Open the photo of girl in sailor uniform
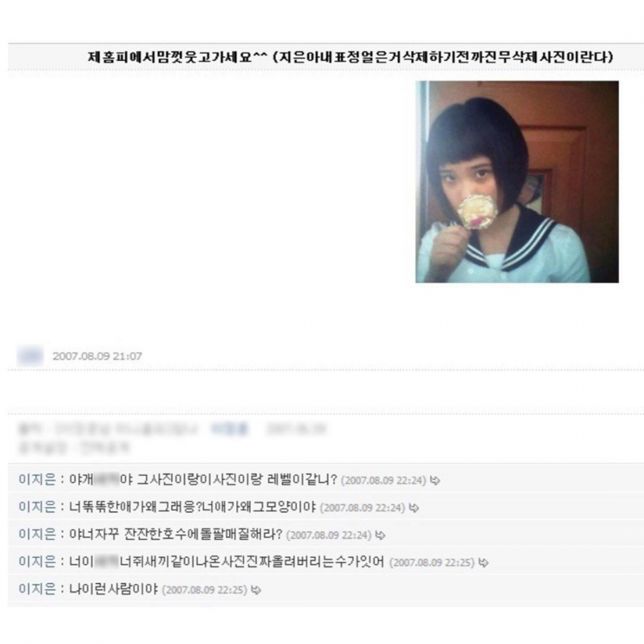Image resolution: width=644 pixels, height=644 pixels. [517, 182]
